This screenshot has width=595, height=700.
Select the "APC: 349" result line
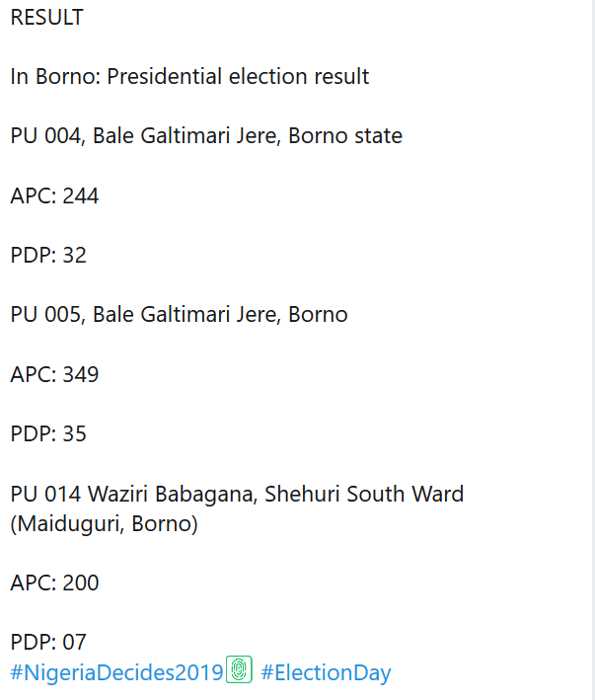click(55, 374)
